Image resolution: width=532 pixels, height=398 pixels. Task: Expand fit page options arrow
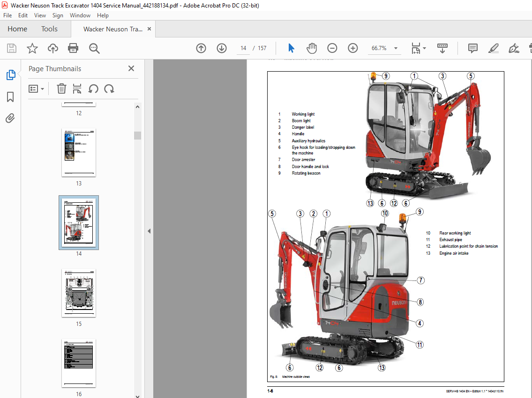[424, 48]
